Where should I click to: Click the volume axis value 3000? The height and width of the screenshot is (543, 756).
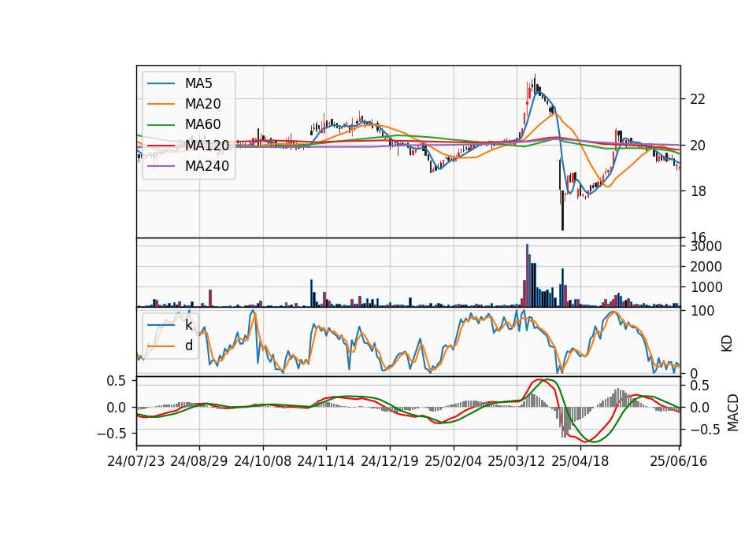tap(706, 246)
